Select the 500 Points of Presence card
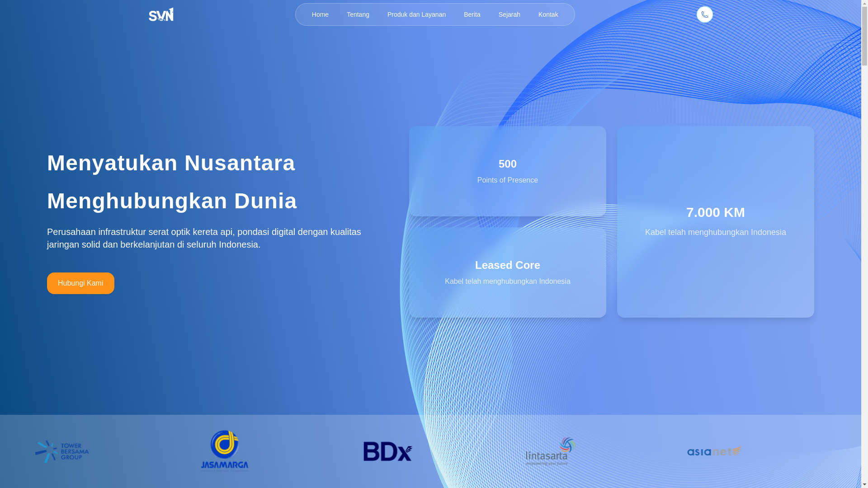This screenshot has height=488, width=868. click(507, 171)
